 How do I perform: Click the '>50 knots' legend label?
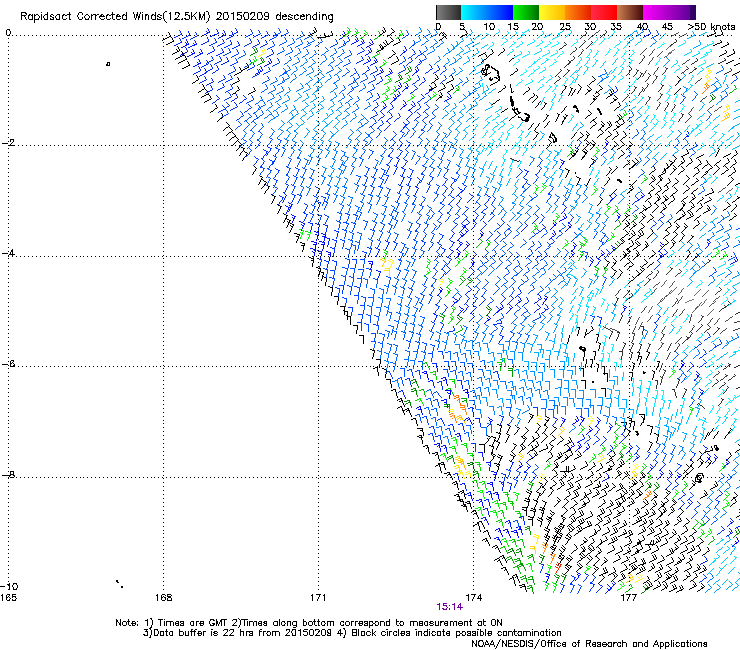[711, 27]
